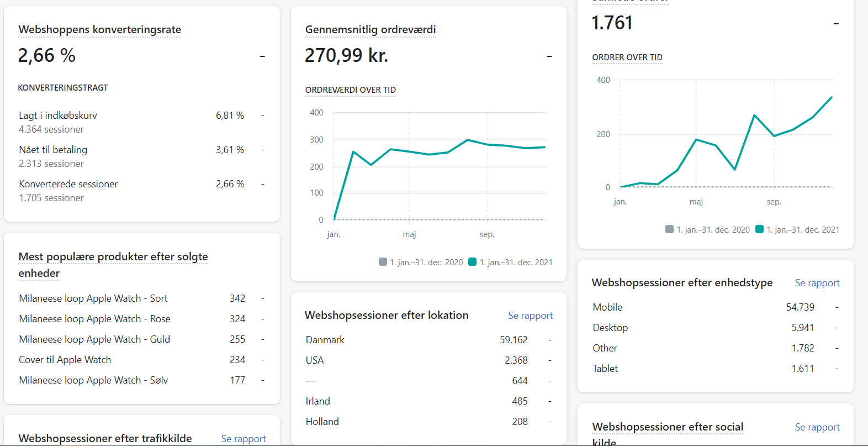Open Se rapport for sessions by traffic source
This screenshot has height=446, width=868.
(243, 438)
